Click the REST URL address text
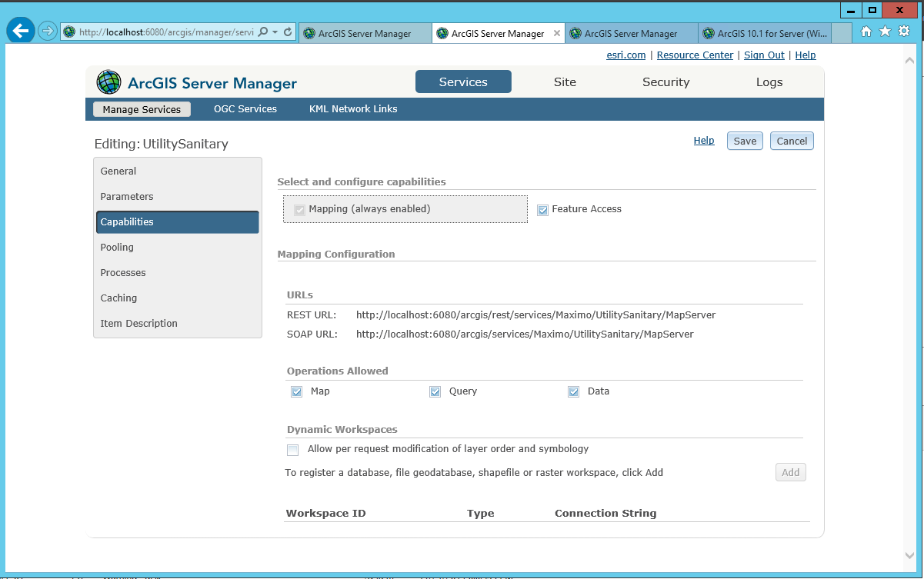 (x=535, y=315)
